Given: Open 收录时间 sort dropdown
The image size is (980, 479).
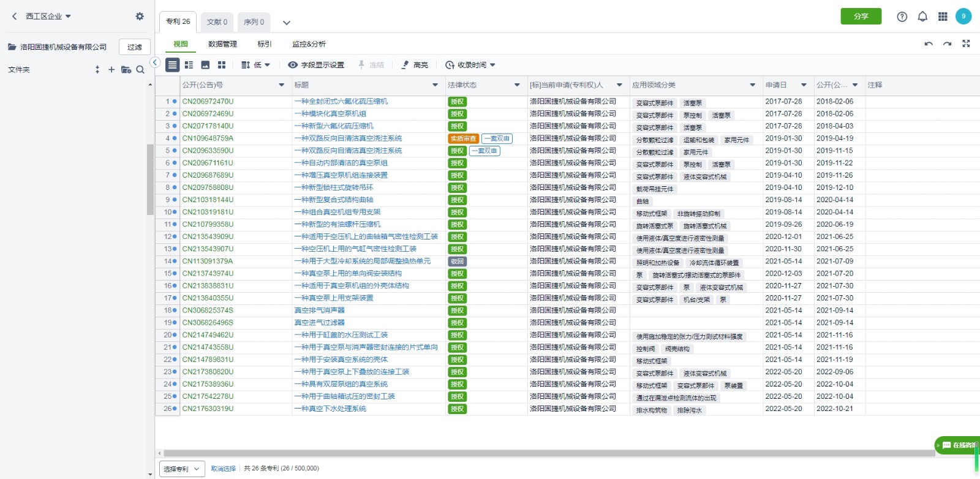Looking at the screenshot, I should 470,65.
